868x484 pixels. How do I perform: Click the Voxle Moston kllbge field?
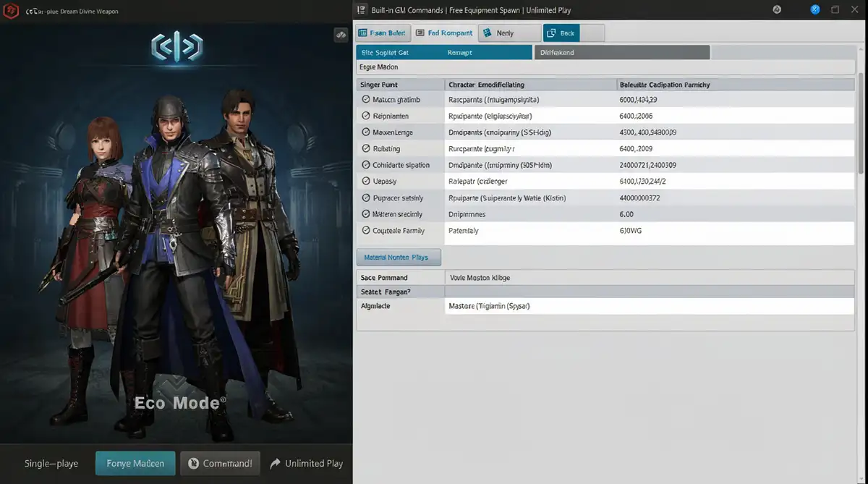(x=650, y=278)
